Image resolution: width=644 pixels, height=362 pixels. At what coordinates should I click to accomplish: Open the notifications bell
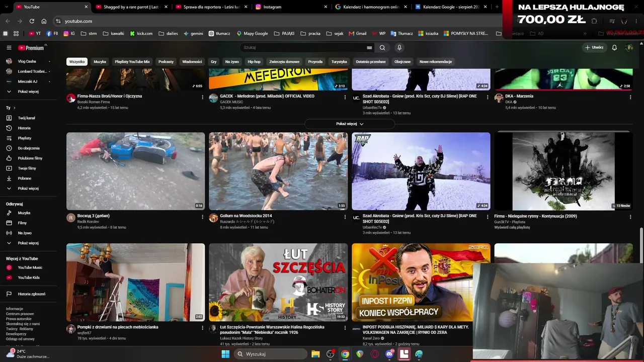click(614, 48)
